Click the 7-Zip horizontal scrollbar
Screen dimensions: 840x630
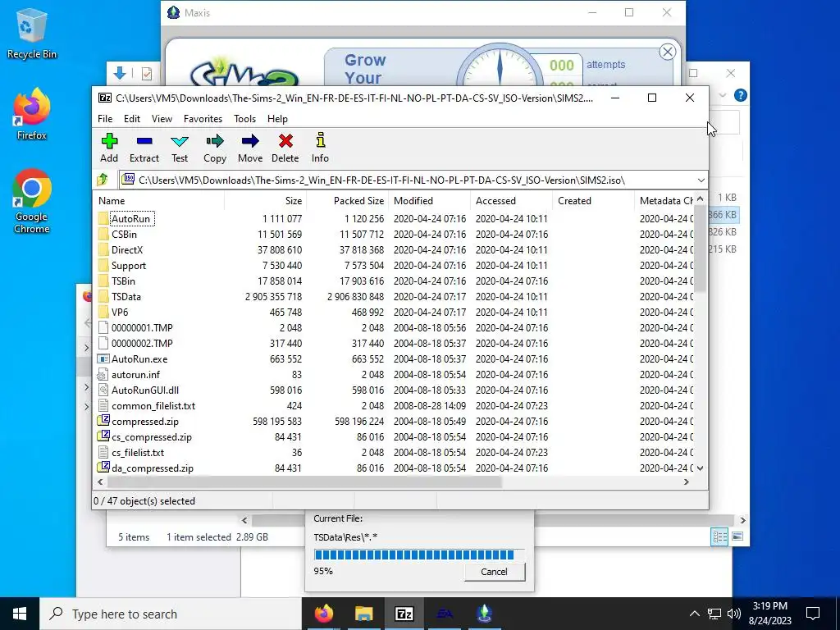(305, 482)
